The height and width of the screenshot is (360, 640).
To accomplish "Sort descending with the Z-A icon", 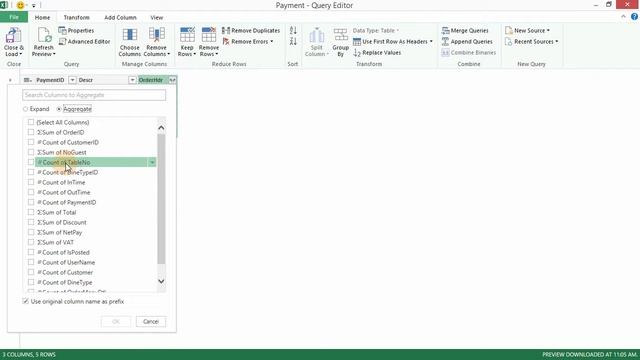I will 293,41.
